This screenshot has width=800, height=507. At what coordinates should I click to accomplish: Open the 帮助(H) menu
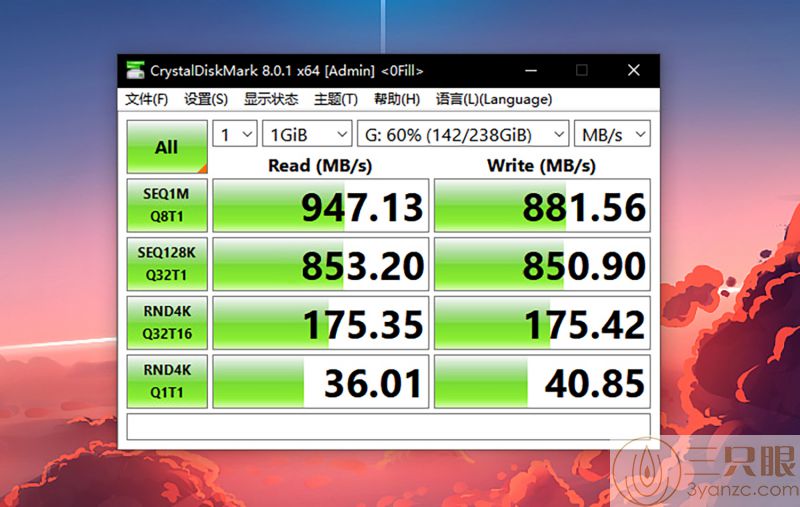pyautogui.click(x=396, y=99)
